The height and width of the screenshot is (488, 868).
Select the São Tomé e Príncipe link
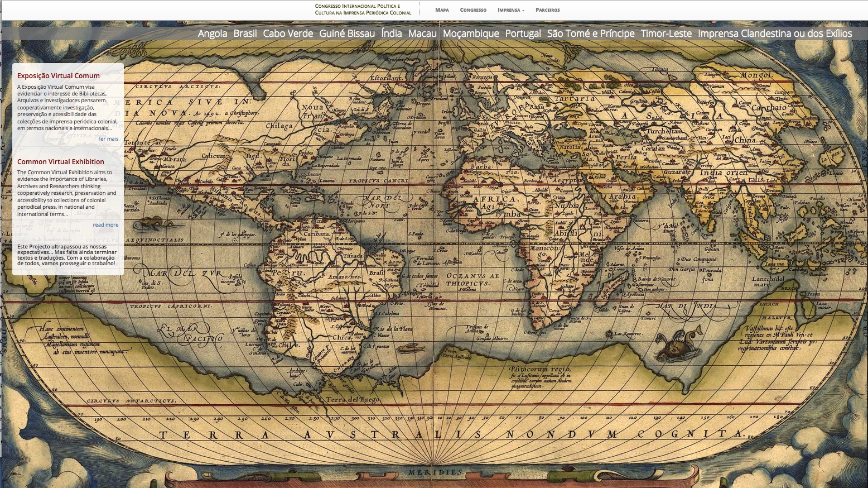[x=591, y=34]
